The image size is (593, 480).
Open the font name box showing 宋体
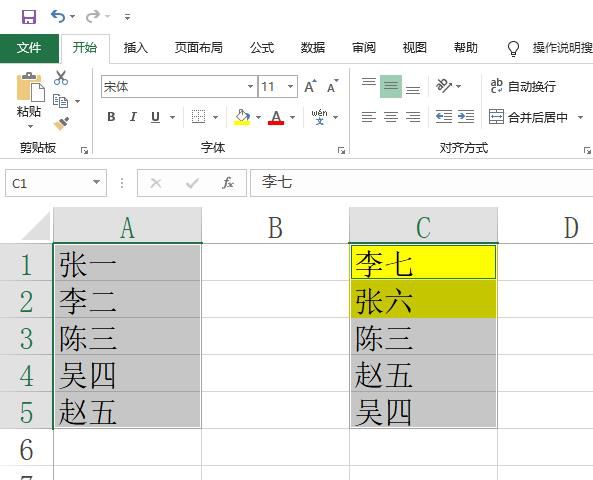coord(179,87)
